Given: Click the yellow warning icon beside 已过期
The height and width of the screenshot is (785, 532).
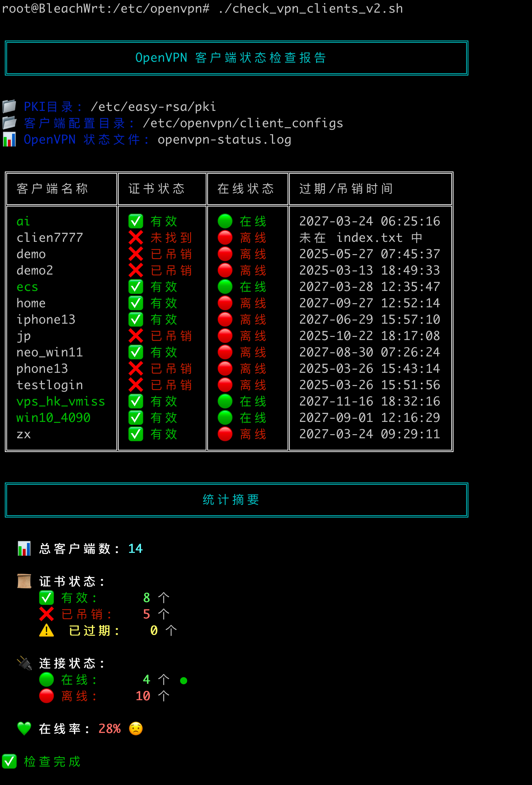Looking at the screenshot, I should coord(47,630).
